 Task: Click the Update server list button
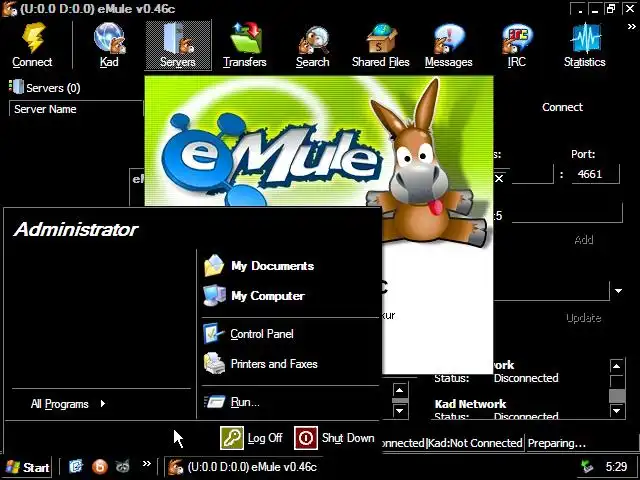point(584,318)
